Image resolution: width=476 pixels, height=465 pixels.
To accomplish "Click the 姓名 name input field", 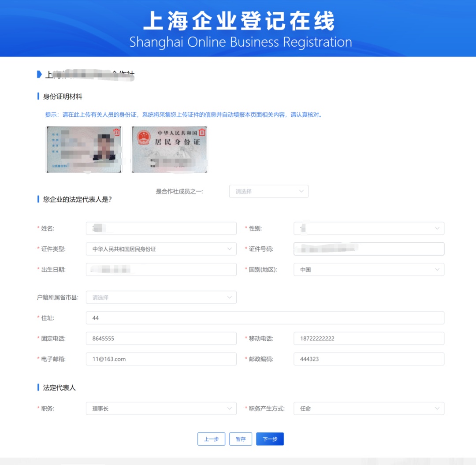I will [161, 228].
